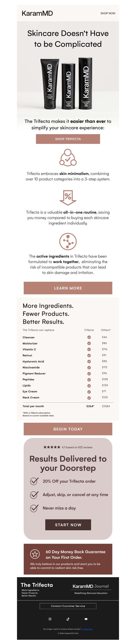Click the checkmark beside Retinol row
This screenshot has height=644, width=136.
[89, 355]
